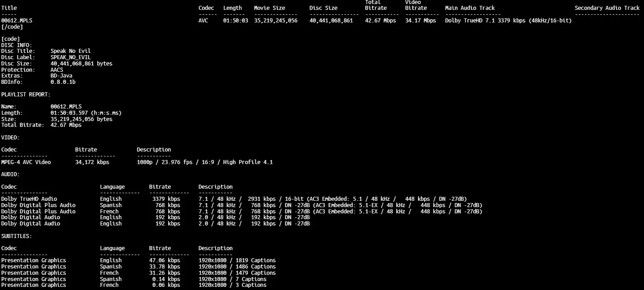Select the Dolby TrueHD Audio codec row
The height and width of the screenshot is (290, 644).
pyautogui.click(x=29, y=199)
